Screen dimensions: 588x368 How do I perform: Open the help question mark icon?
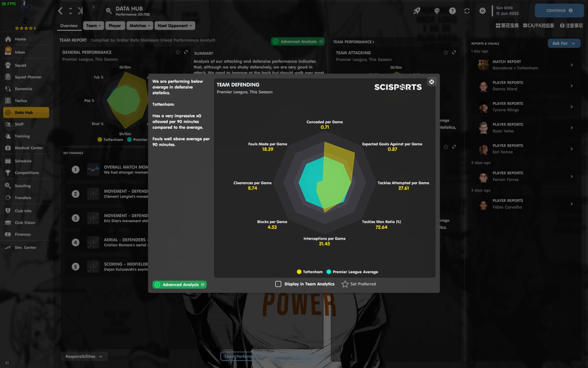click(x=452, y=11)
